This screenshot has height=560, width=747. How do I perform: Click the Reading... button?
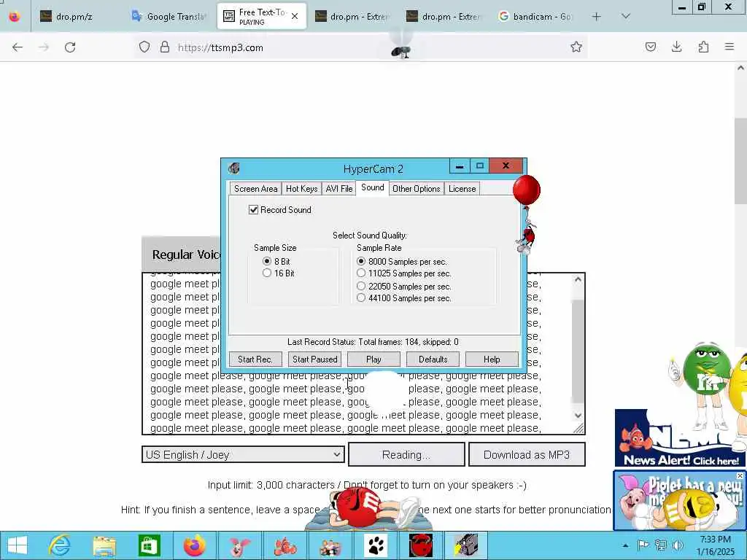click(x=406, y=455)
